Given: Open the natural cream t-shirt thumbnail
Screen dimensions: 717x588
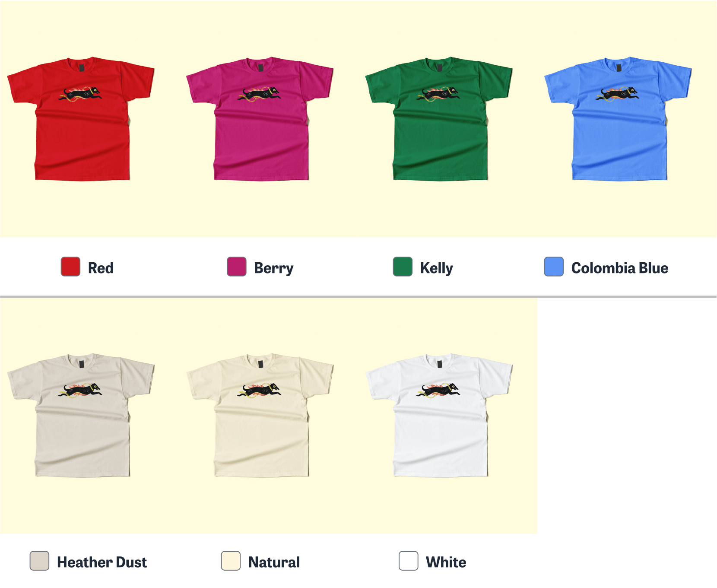Looking at the screenshot, I should tap(260, 415).
